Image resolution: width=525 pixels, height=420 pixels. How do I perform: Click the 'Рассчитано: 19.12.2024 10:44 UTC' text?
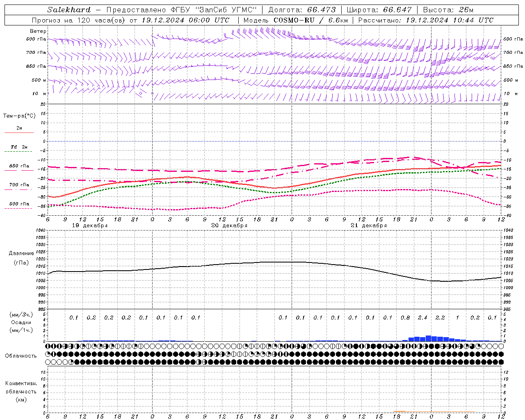426,20
